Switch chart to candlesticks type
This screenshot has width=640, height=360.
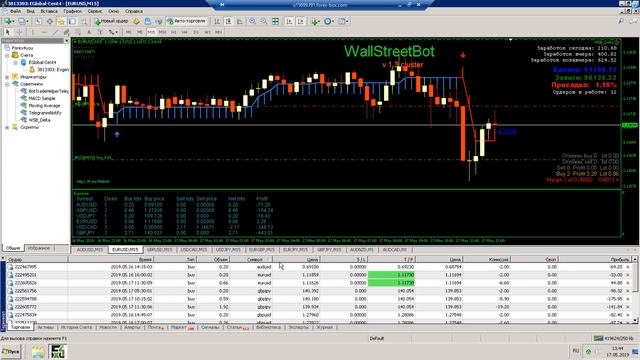(x=229, y=21)
